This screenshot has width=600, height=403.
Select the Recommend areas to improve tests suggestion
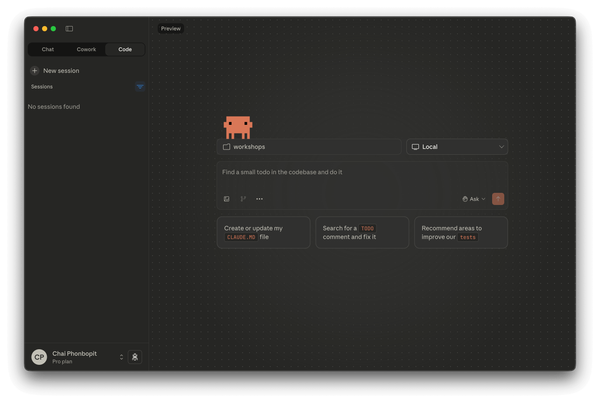point(461,233)
